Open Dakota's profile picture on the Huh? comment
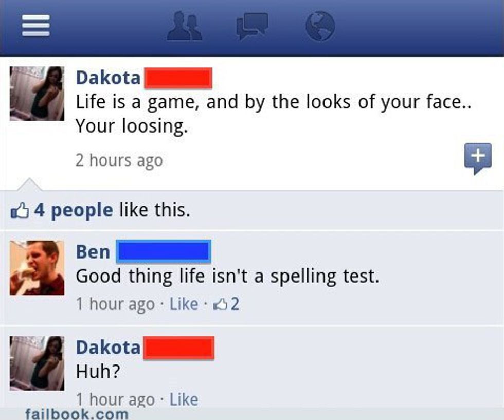 pos(37,363)
